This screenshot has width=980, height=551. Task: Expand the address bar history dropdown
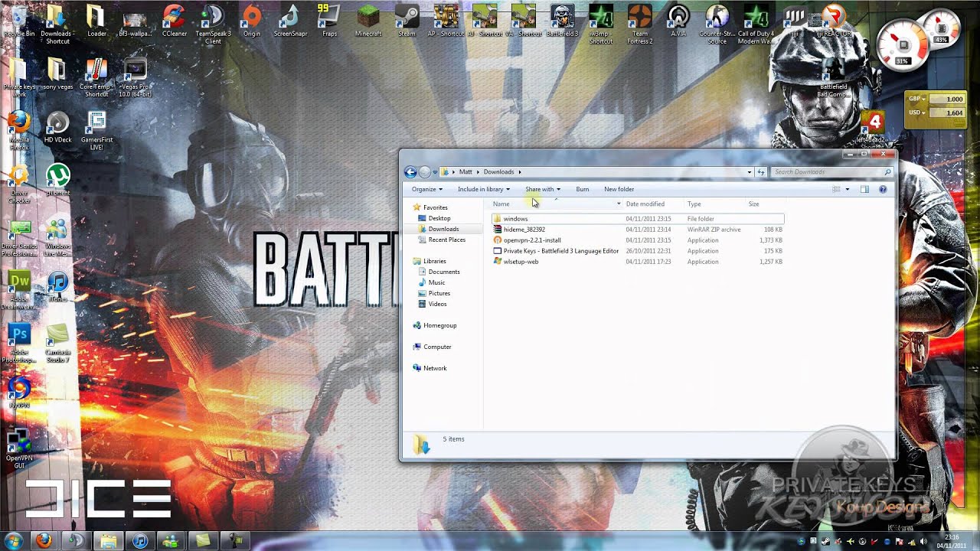(749, 172)
